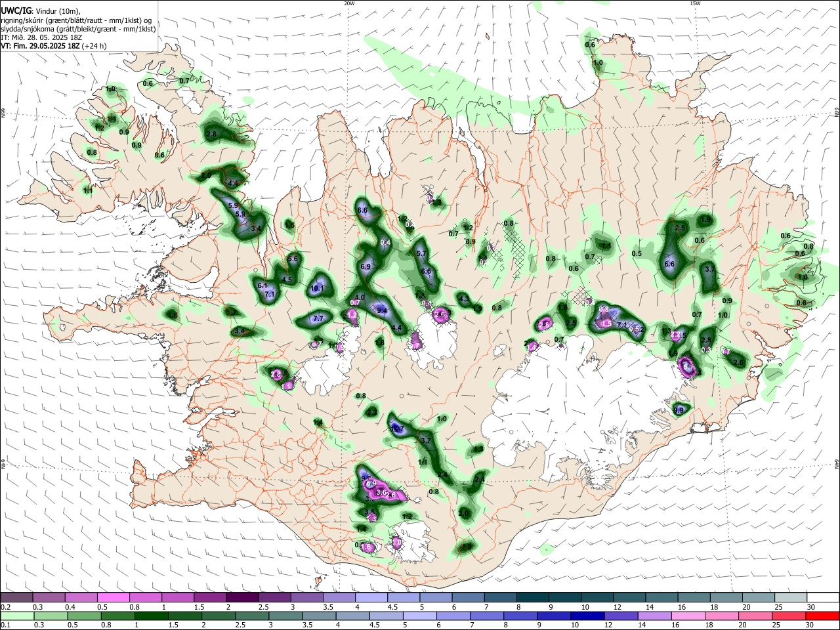Image resolution: width=840 pixels, height=630 pixels.
Task: Pick the darkest purple swatch above the 2 label
Action: point(241,597)
